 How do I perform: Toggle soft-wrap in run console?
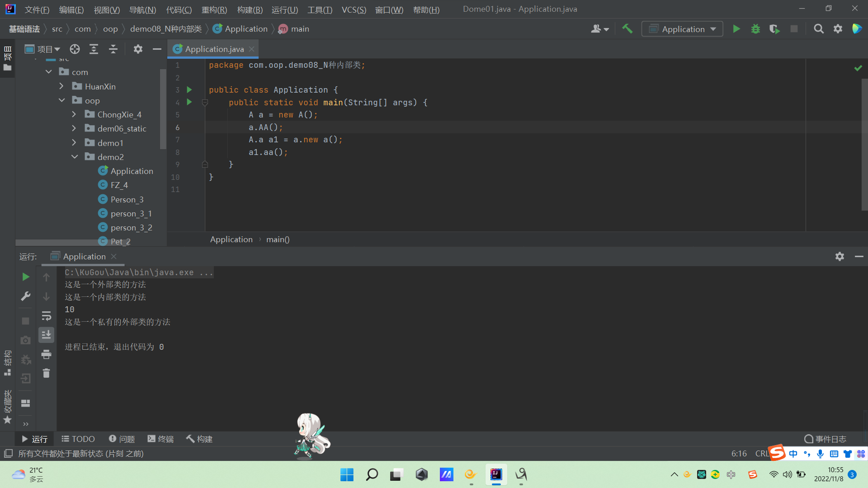(46, 316)
